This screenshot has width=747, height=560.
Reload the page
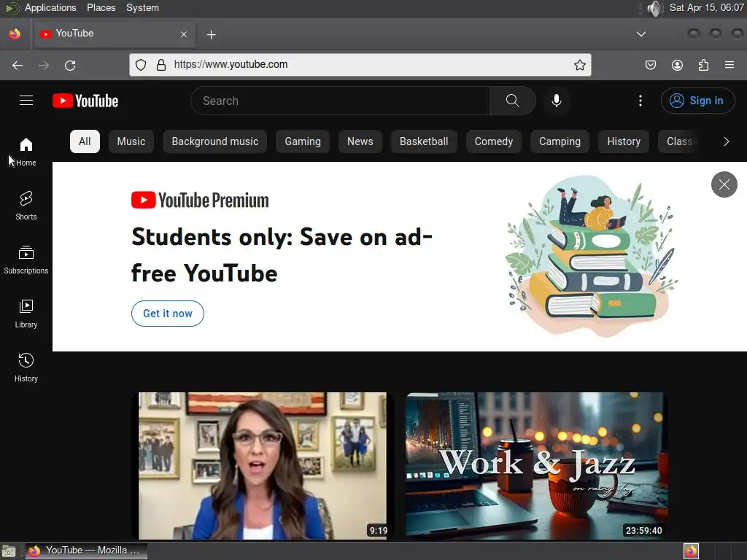[x=70, y=65]
